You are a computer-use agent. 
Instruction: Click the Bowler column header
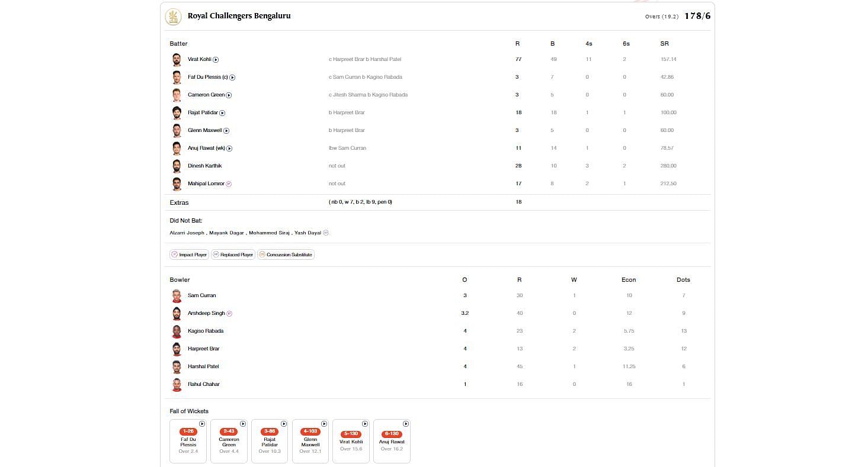tap(180, 280)
